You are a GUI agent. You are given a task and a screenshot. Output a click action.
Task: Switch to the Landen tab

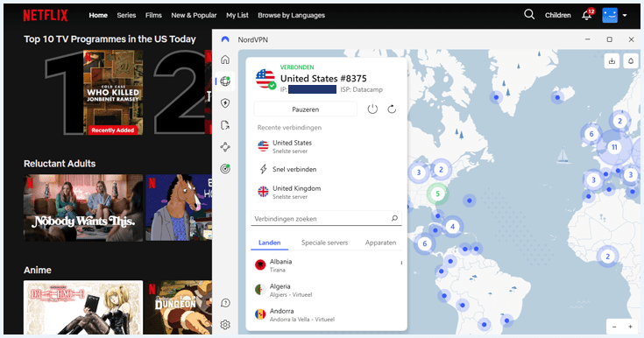click(270, 243)
